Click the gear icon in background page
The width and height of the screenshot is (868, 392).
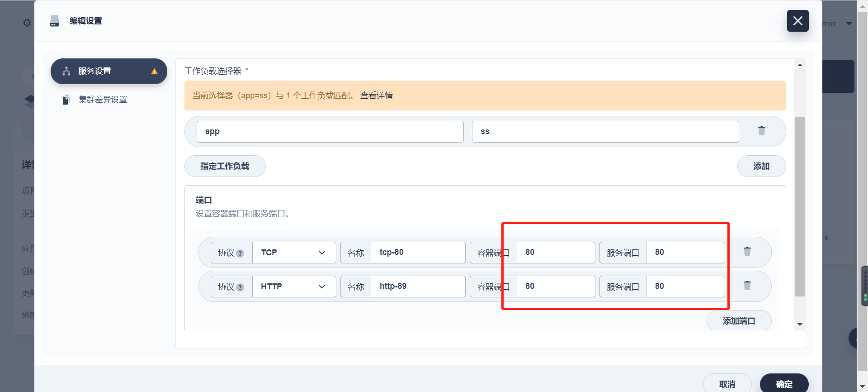pos(27,23)
